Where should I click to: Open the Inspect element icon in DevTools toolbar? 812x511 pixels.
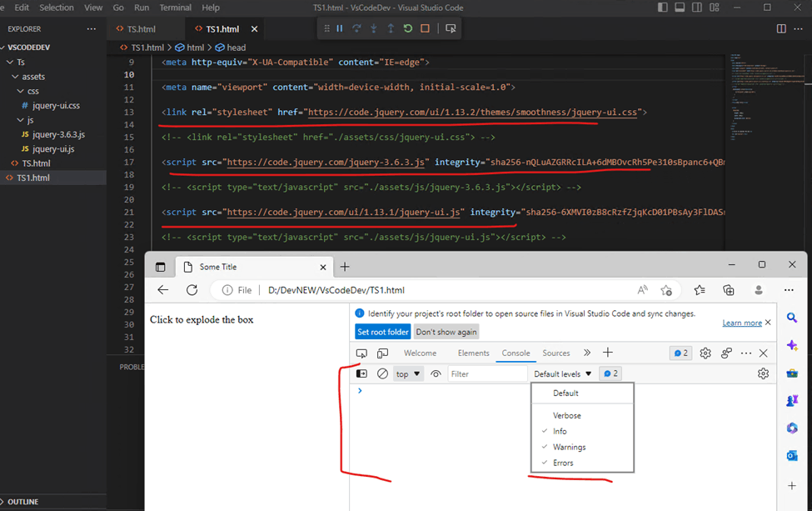(361, 353)
